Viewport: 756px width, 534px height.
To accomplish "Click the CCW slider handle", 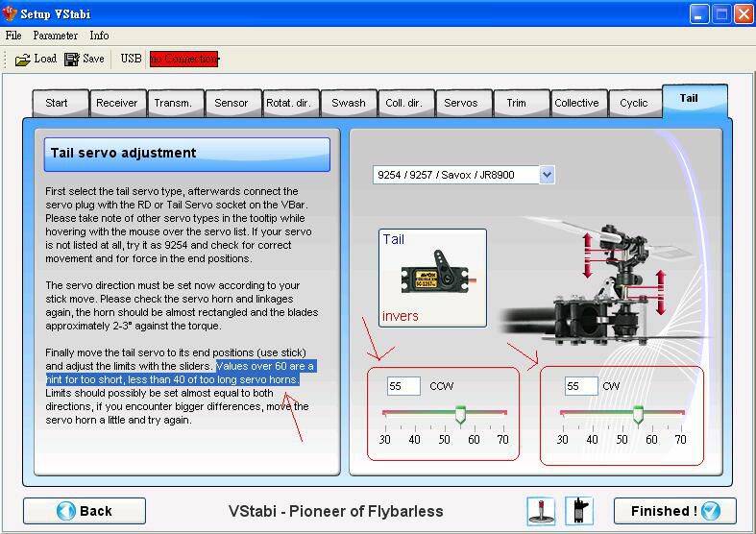I will 460,415.
